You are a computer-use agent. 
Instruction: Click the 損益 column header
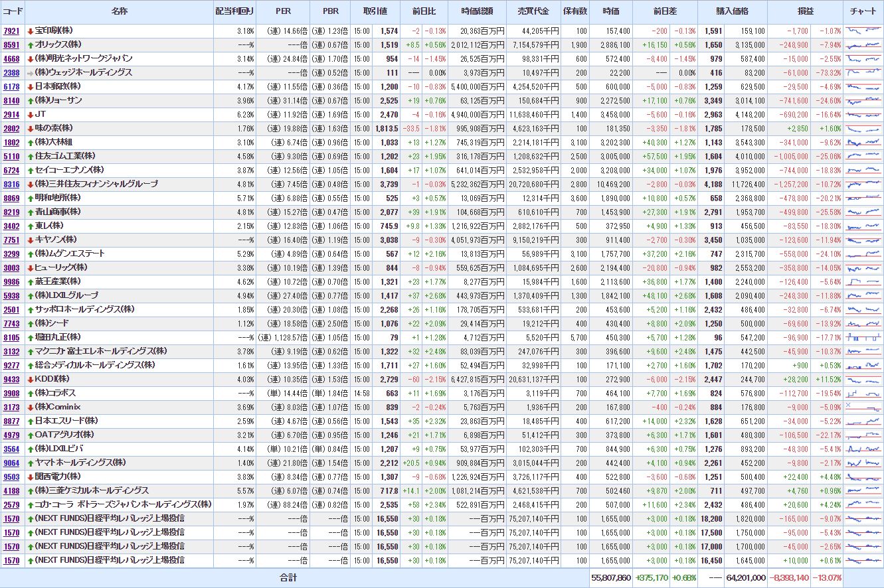805,12
